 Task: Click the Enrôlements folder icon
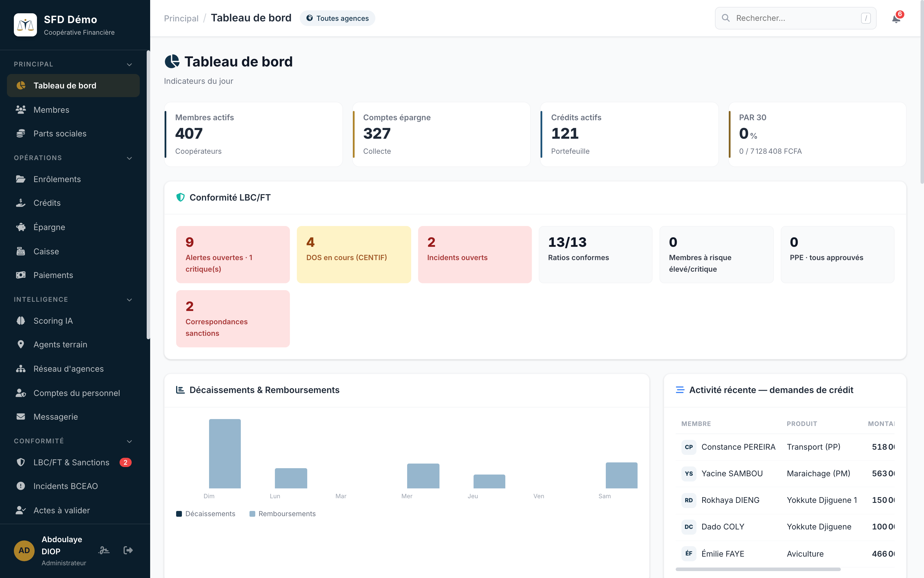click(x=21, y=179)
